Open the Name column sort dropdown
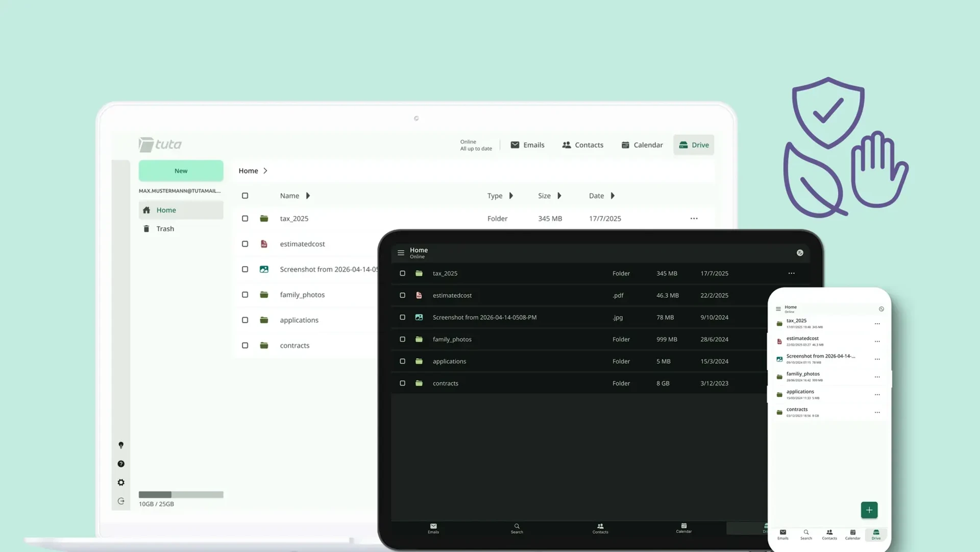 coord(308,196)
